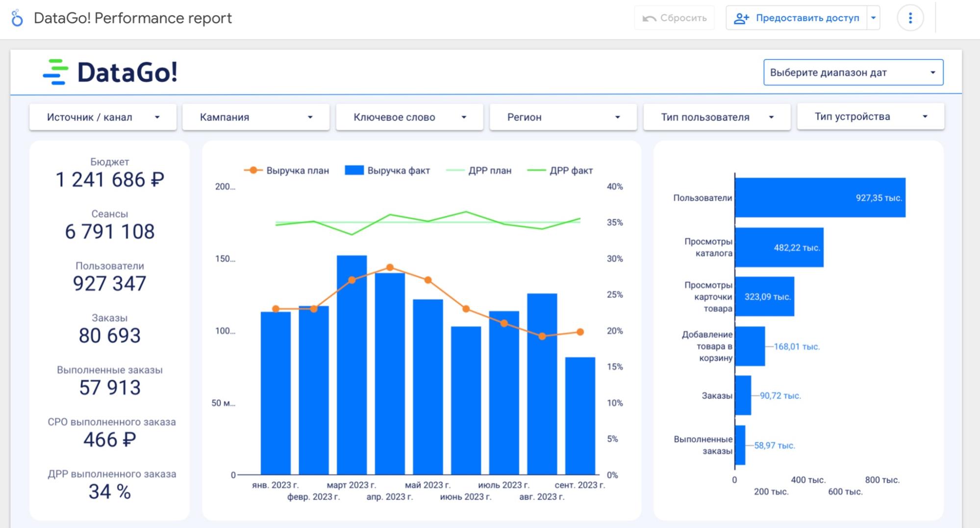980x528 pixels.
Task: Click the orange plan point for April
Action: [390, 267]
